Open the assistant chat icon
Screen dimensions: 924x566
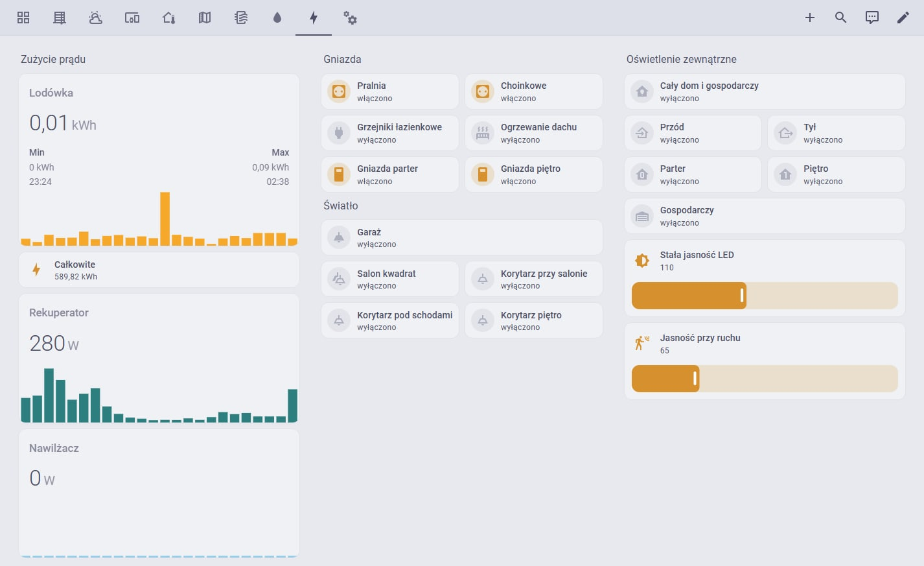point(872,18)
